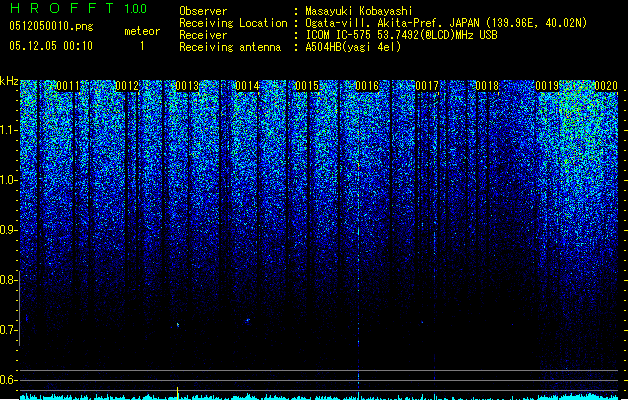Click the 1.0 frequency axis label
629x400 pixels.
[9, 180]
